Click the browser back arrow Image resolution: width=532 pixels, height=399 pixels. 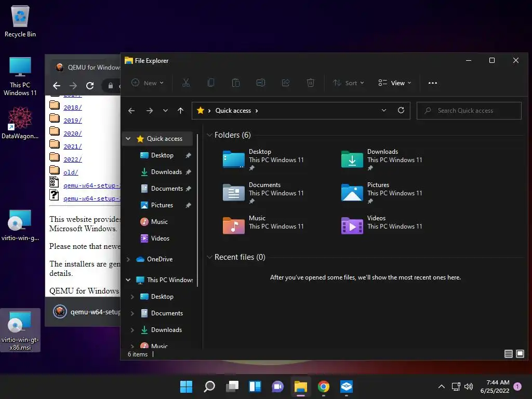[57, 86]
